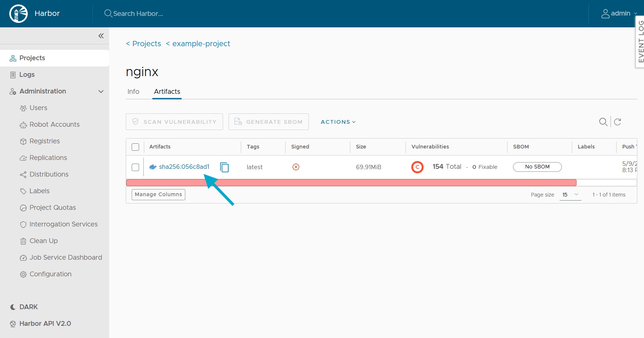Screen dimensions: 644x338
Task: Click the Generate SBOM icon
Action: coord(236,121)
